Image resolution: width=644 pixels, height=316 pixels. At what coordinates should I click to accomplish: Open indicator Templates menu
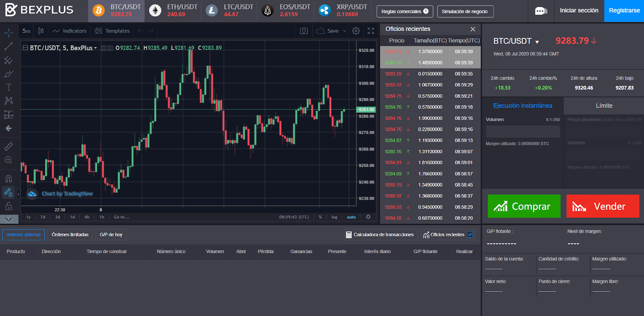click(112, 31)
